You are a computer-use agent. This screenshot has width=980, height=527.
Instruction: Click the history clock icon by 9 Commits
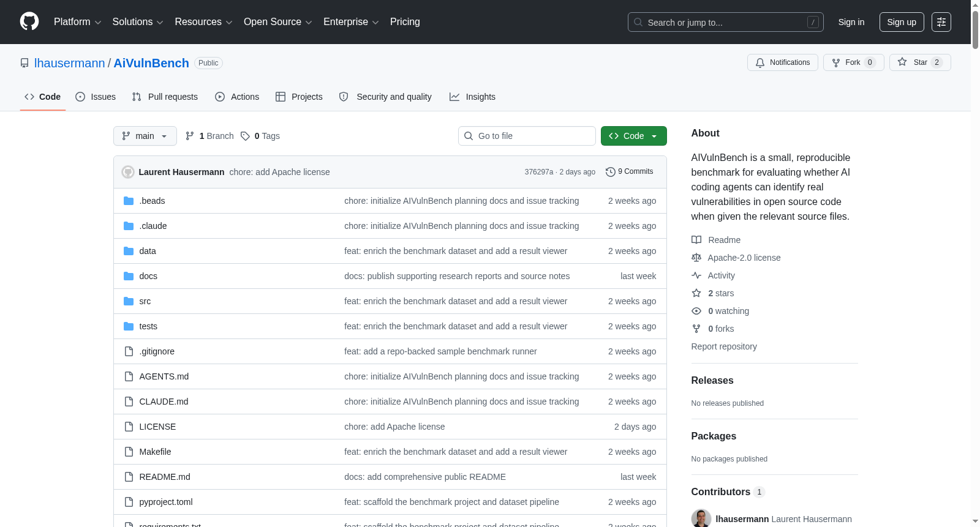click(x=610, y=172)
